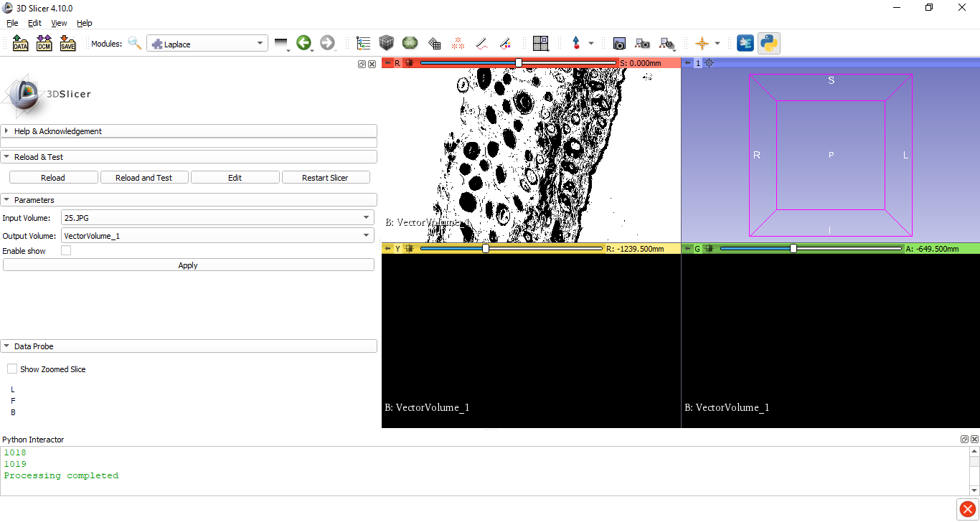
Task: Open the Volume Rendering cube icon
Action: (x=387, y=44)
